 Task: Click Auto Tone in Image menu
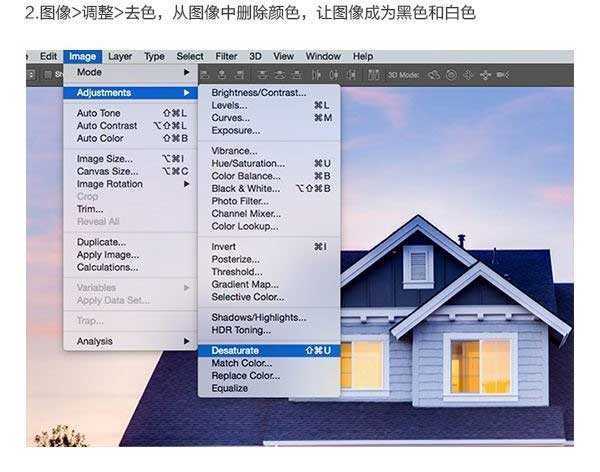click(x=98, y=113)
